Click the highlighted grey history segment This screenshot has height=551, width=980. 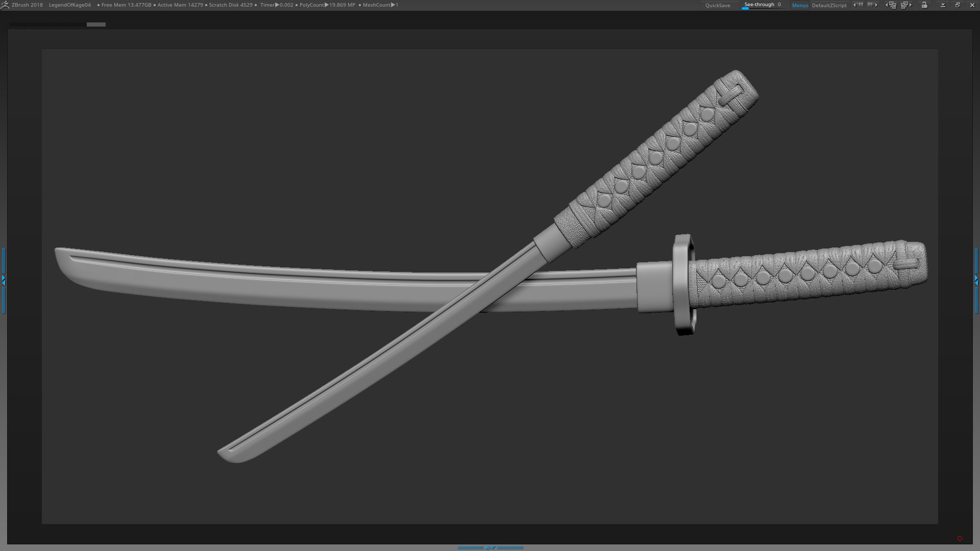(96, 24)
